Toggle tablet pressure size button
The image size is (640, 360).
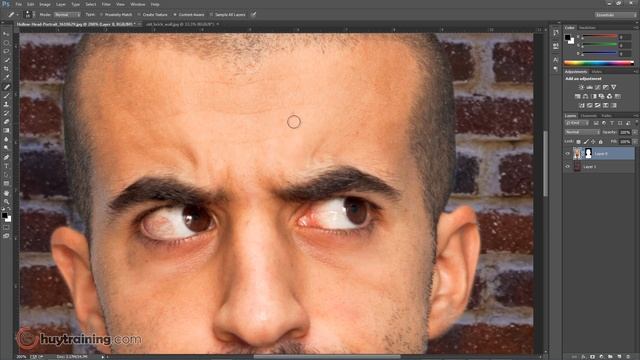253,15
